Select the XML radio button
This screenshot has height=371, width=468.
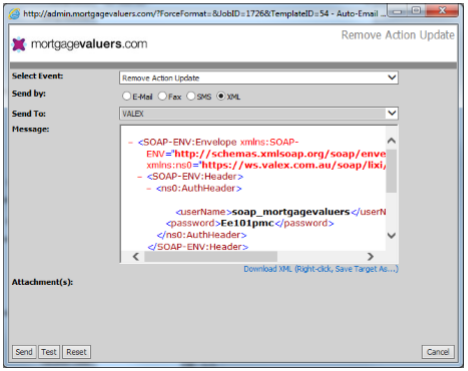(x=221, y=96)
